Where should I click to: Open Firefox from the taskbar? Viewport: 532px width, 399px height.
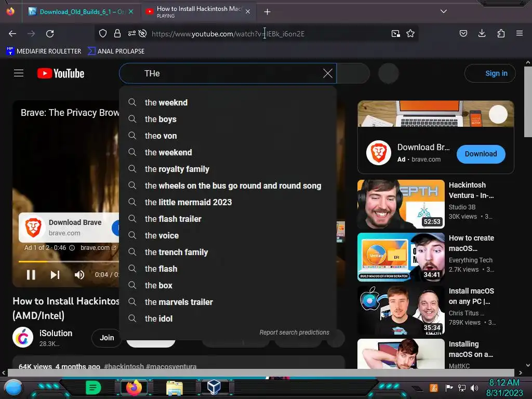[134, 388]
